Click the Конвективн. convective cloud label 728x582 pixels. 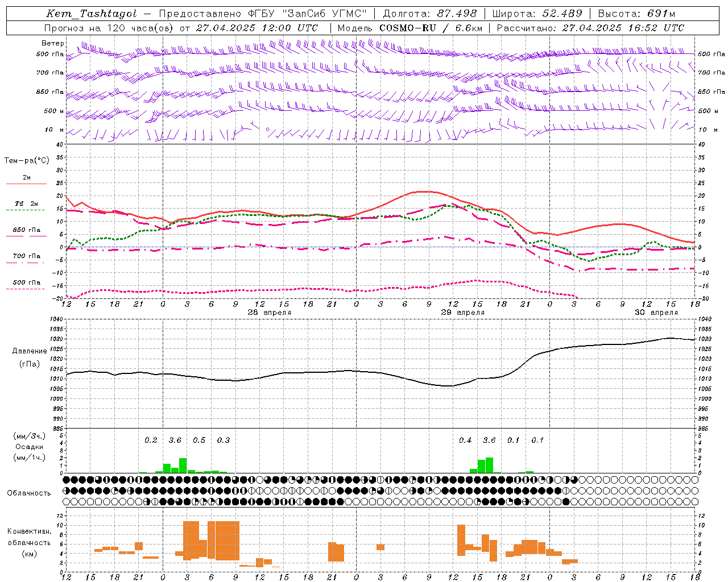[29, 531]
